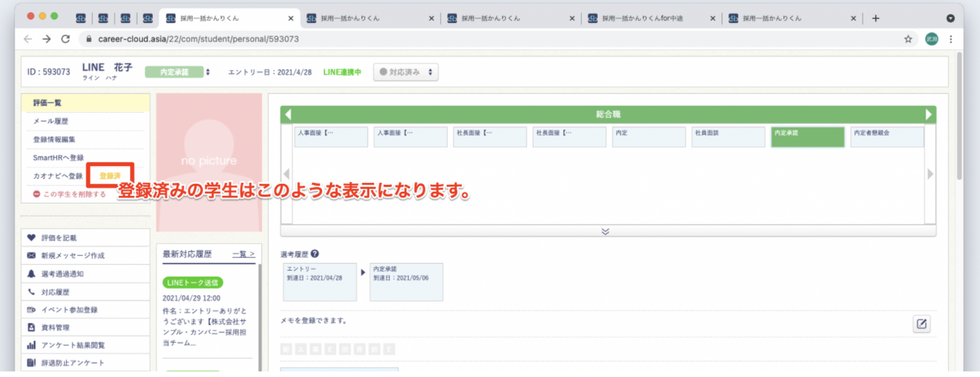Image resolution: width=980 pixels, height=377 pixels.
Task: Close the active 採用一括かんりくん tab
Action: tap(291, 19)
